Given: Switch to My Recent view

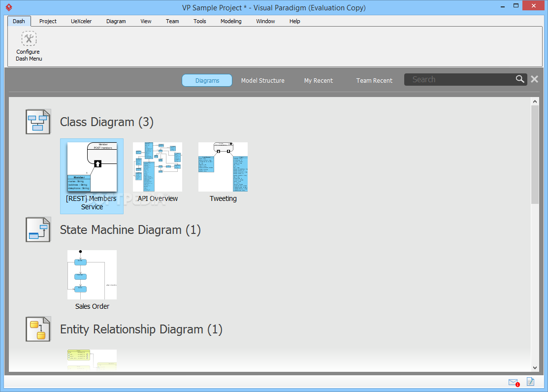Looking at the screenshot, I should (319, 80).
